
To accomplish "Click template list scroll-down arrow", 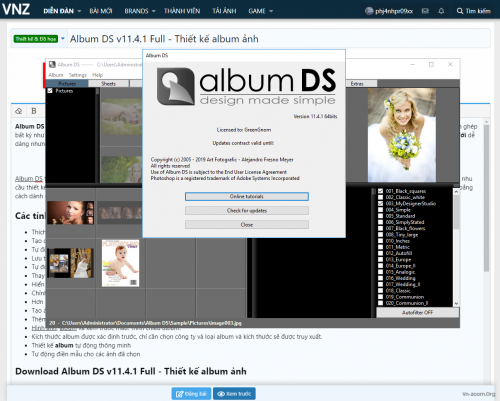I will (x=456, y=303).
